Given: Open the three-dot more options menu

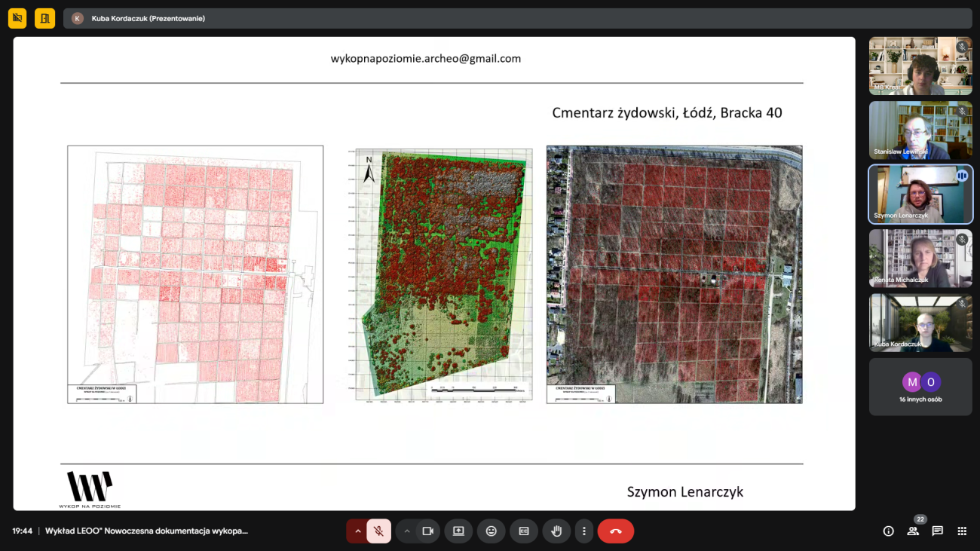Looking at the screenshot, I should (x=584, y=531).
